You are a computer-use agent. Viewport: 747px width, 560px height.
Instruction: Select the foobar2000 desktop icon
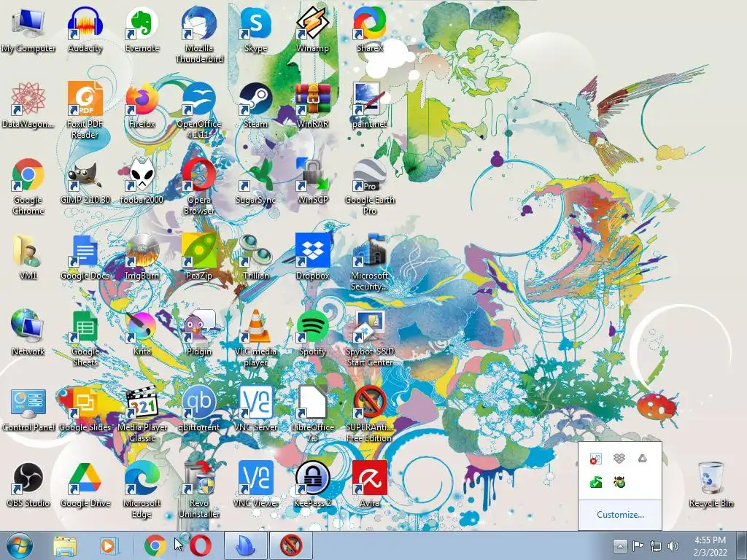142,181
